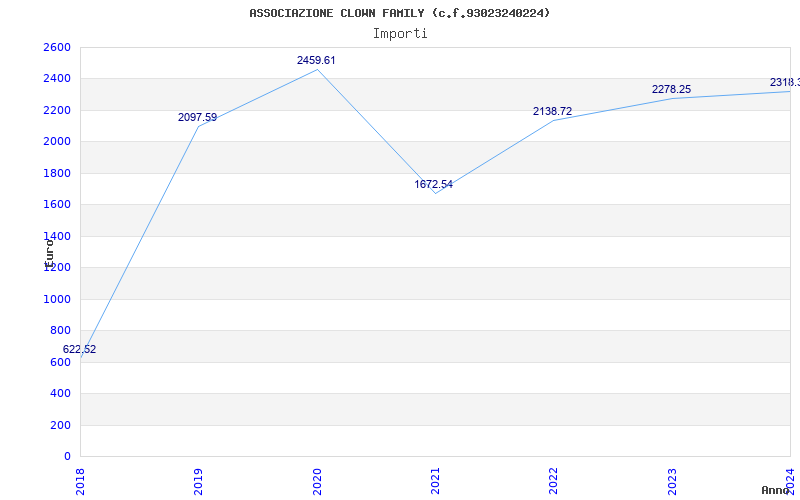Select the 2097.59 data label
This screenshot has height=500, width=800.
(197, 118)
